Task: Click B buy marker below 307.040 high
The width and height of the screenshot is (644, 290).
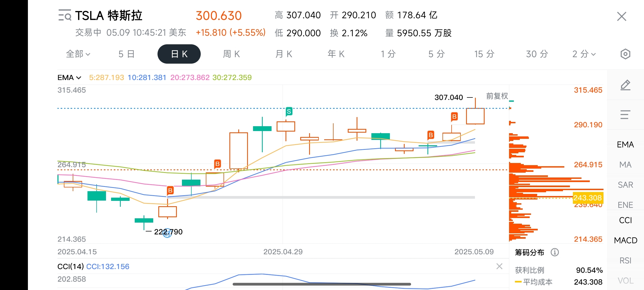Action: click(454, 117)
